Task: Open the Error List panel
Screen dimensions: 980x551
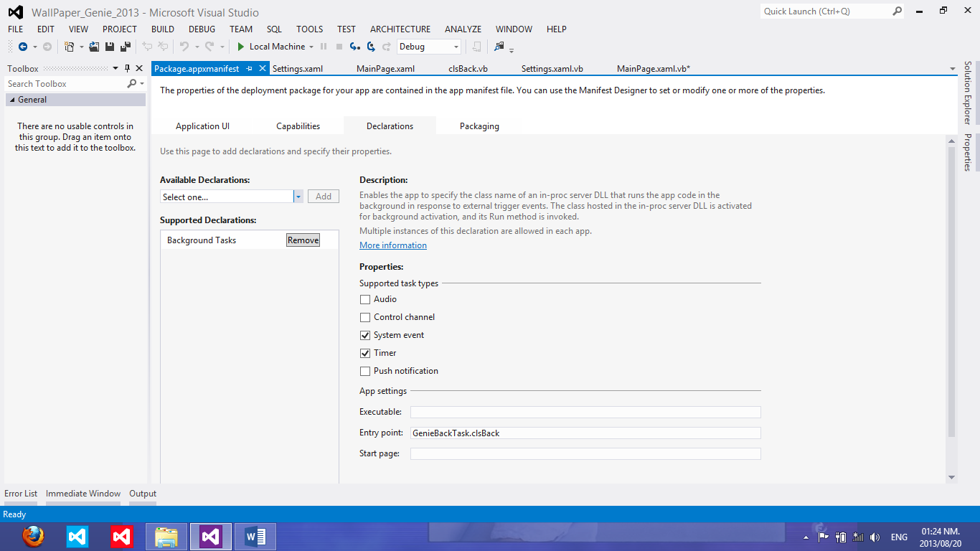Action: (x=21, y=494)
